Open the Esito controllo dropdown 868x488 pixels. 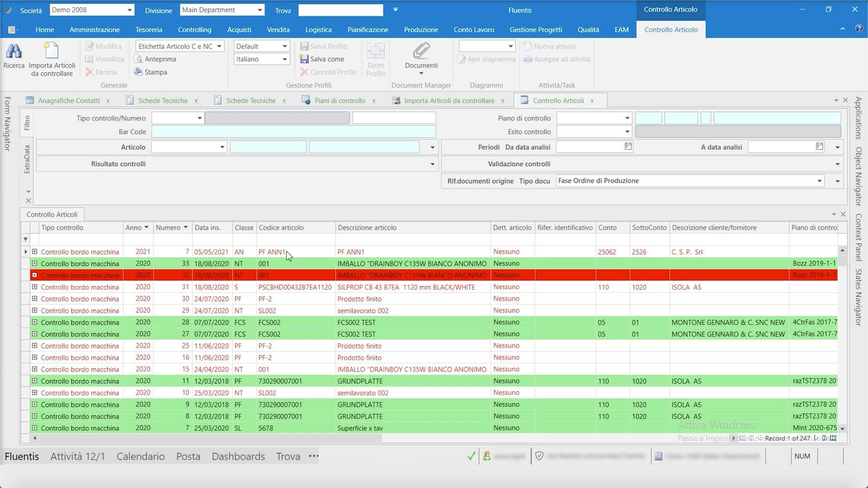click(x=627, y=131)
